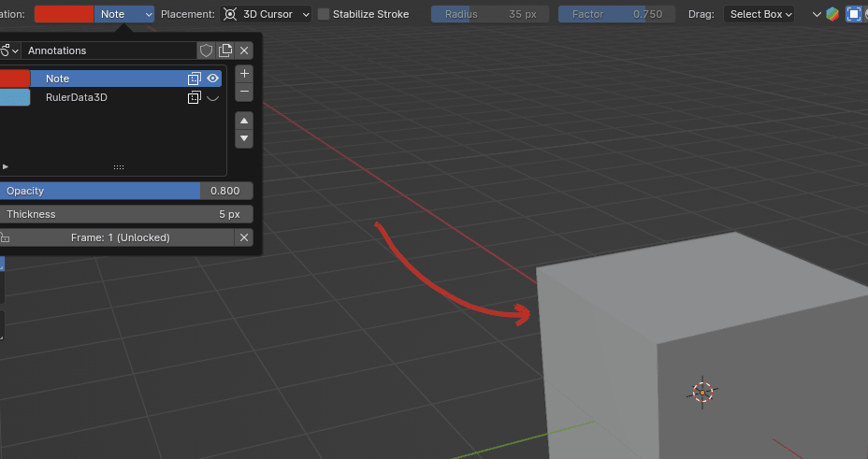
Task: Click the Frame: 1 (Unlocked) button
Action: [x=120, y=237]
